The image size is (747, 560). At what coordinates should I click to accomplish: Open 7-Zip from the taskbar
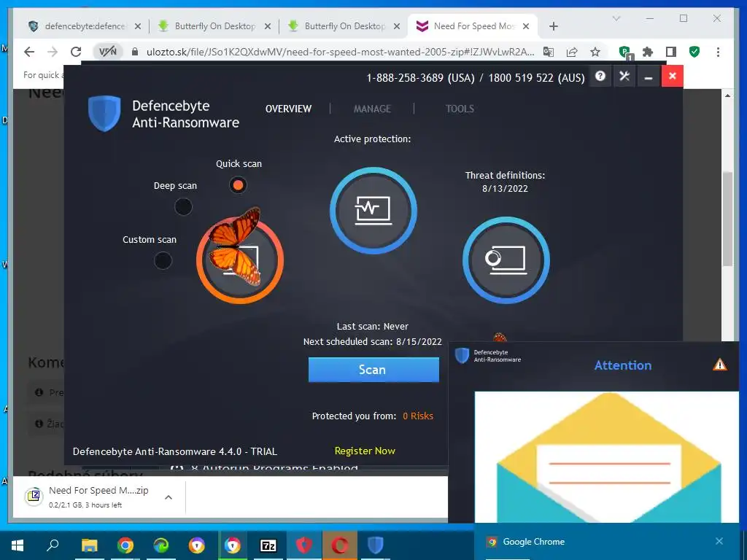[268, 545]
